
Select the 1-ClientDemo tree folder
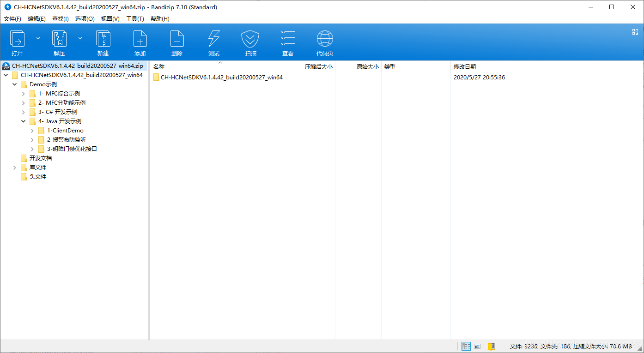click(65, 131)
